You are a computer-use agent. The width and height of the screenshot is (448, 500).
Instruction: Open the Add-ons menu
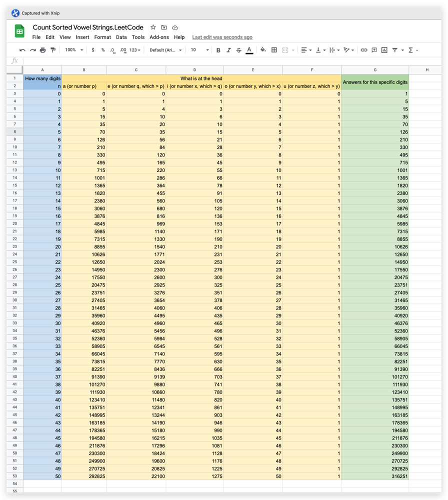159,37
